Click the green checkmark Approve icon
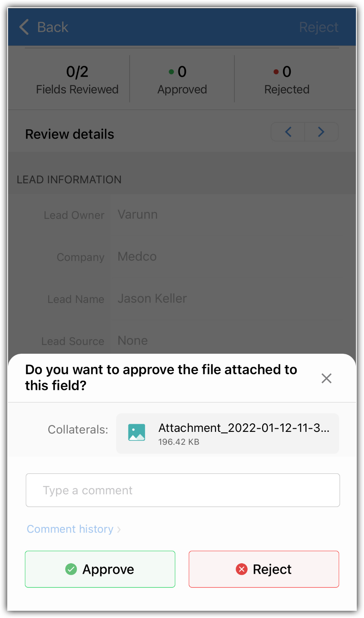The height and width of the screenshot is (618, 364). pos(71,569)
